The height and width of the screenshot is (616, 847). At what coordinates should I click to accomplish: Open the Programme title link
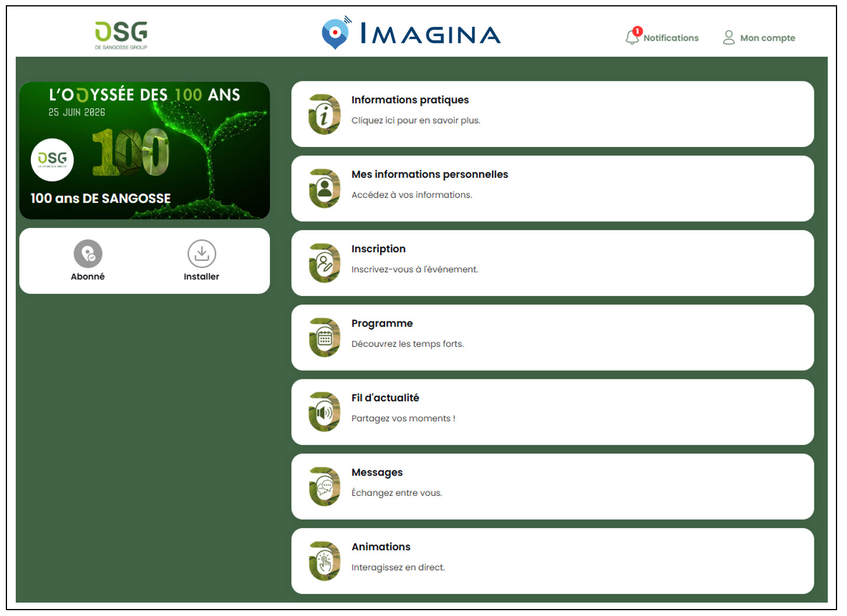coord(382,323)
